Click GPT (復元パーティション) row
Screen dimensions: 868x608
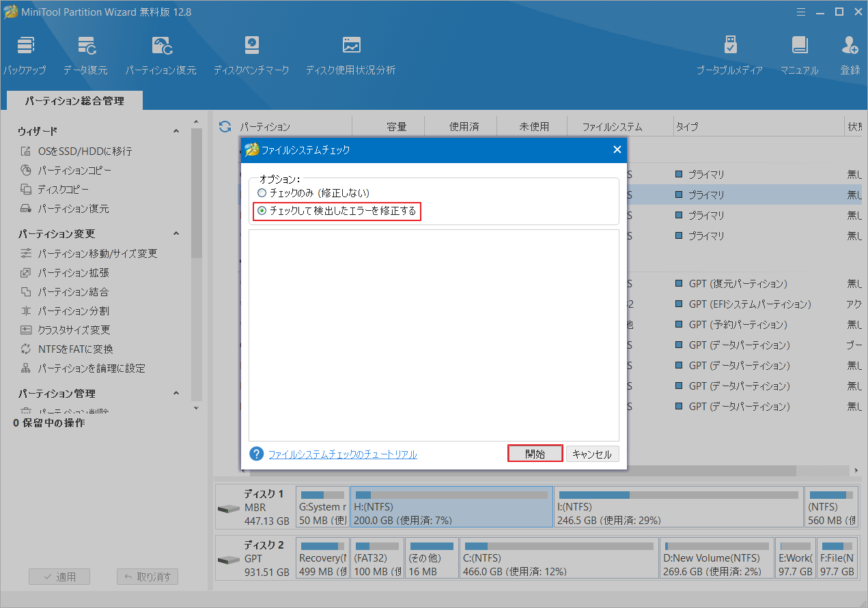(x=738, y=283)
